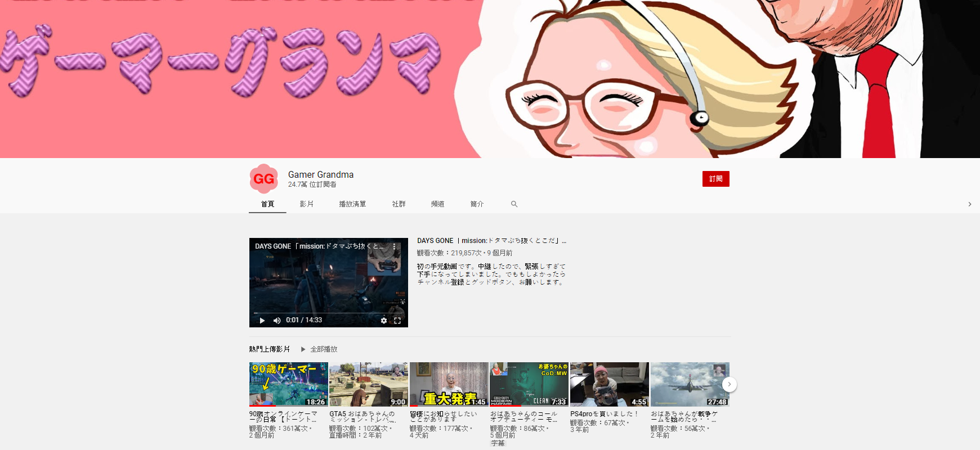This screenshot has height=450, width=980.
Task: Subscribe with the red 訂閱 button
Action: (716, 179)
